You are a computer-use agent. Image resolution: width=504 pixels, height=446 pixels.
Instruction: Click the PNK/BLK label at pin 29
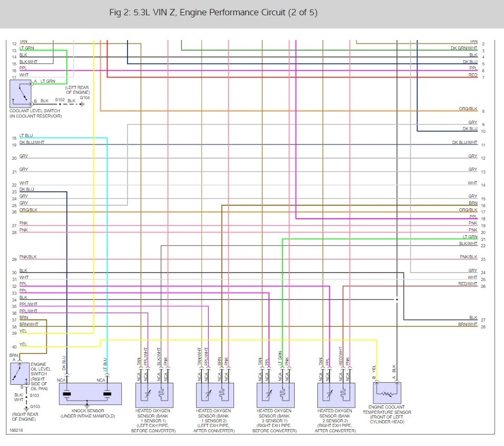point(28,257)
